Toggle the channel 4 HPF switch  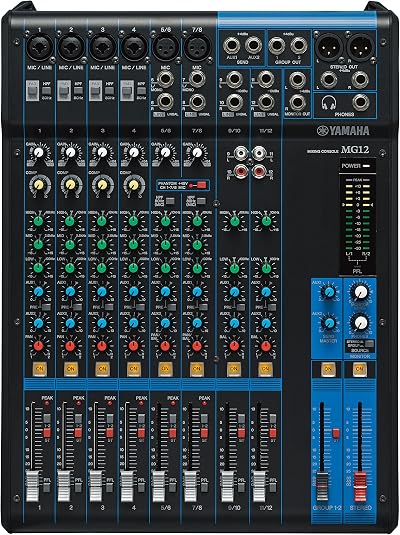(x=141, y=90)
